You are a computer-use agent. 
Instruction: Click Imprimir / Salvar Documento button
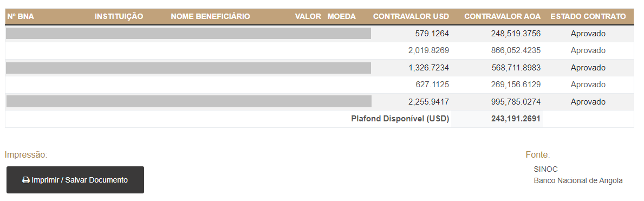pos(75,180)
